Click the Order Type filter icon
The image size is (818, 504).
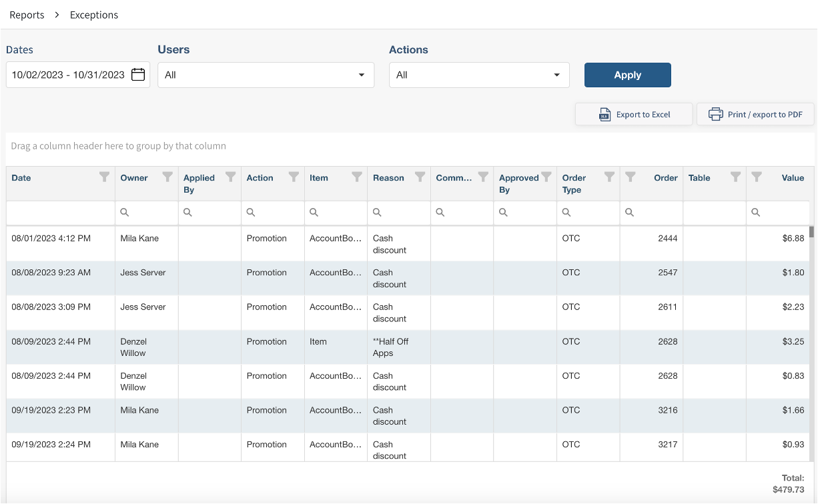[x=609, y=177]
